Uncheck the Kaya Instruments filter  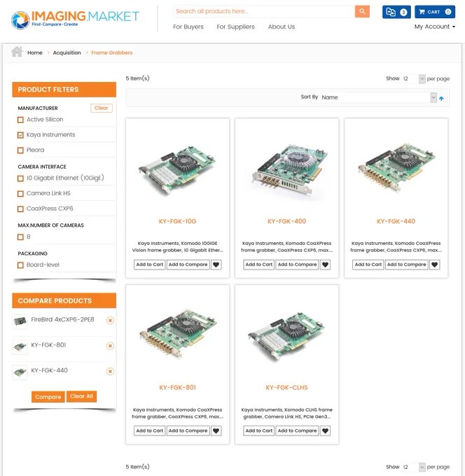click(20, 135)
